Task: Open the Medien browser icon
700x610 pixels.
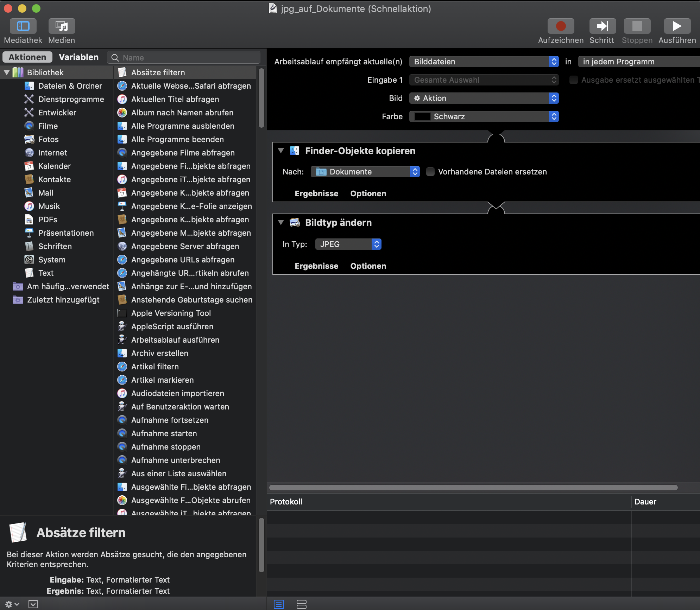Action: (x=62, y=26)
